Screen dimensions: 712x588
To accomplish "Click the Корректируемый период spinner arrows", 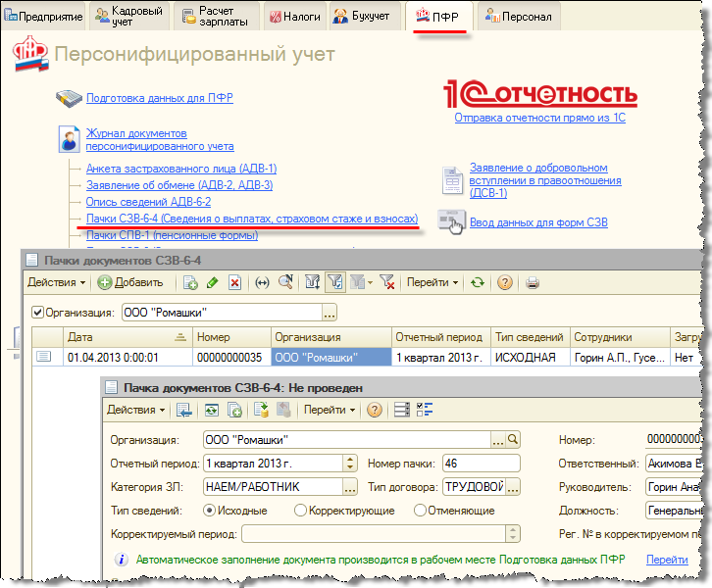I will tap(513, 534).
